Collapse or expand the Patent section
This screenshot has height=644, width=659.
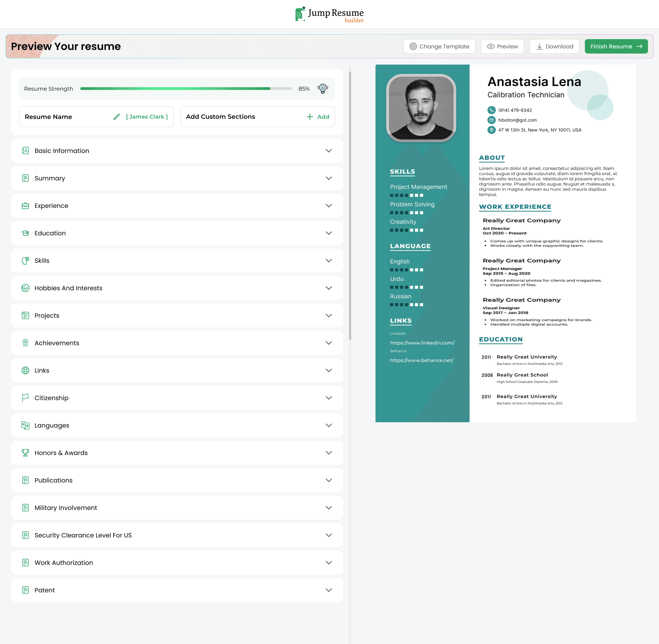tap(328, 590)
